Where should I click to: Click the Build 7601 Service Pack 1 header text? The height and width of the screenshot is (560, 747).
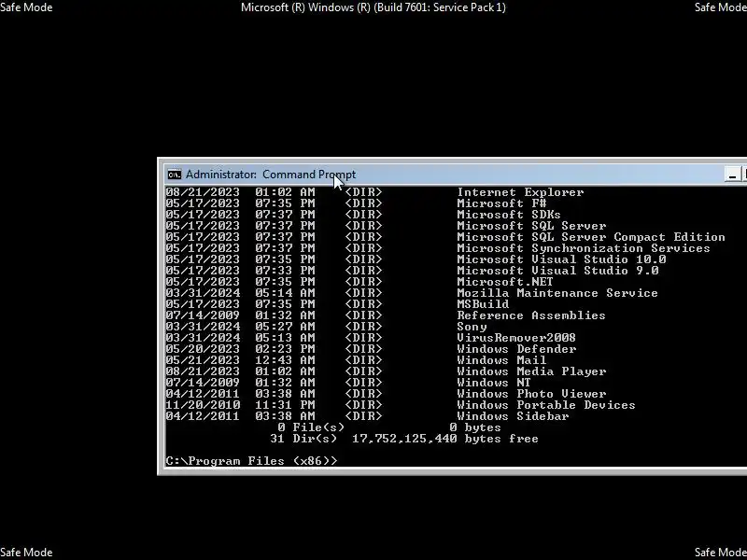[x=373, y=7]
